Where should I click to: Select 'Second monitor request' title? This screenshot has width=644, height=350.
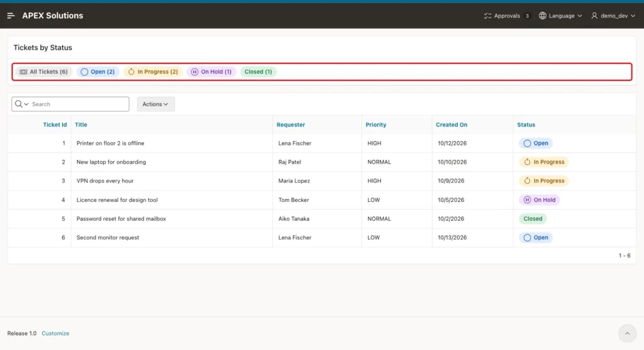tap(108, 237)
